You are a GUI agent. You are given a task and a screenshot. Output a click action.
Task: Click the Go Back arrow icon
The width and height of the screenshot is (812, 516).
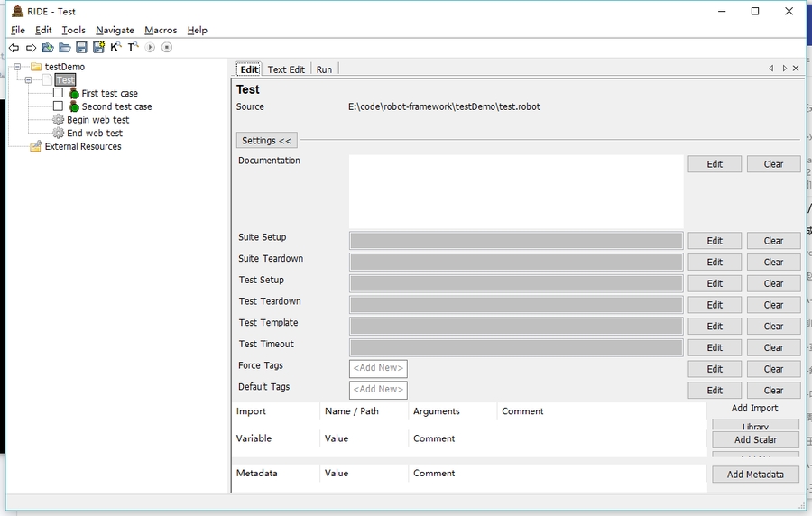coord(14,48)
